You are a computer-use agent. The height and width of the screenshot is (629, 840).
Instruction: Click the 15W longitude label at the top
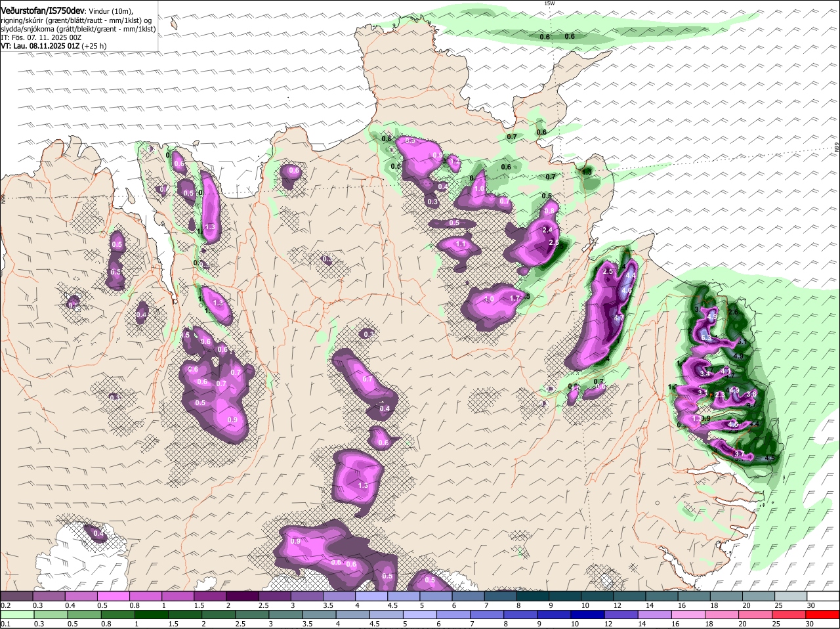tap(549, 3)
